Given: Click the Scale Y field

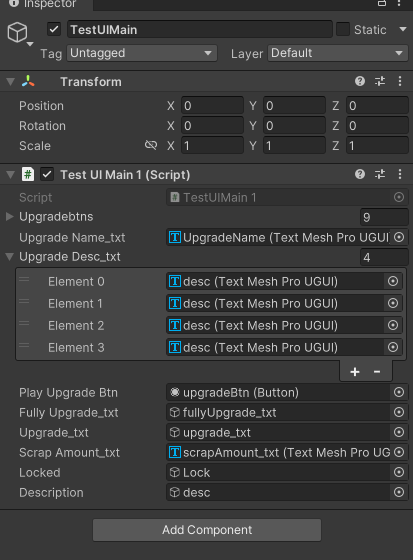Looking at the screenshot, I should point(294,146).
